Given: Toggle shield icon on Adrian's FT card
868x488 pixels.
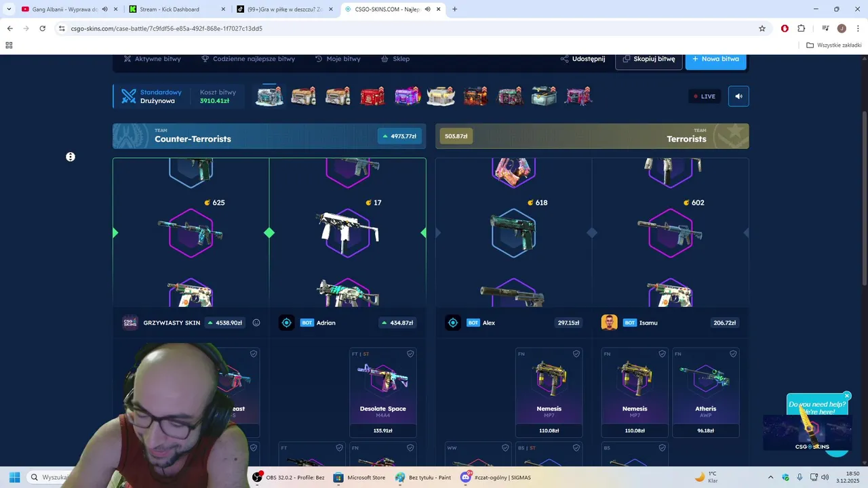Looking at the screenshot, I should (x=339, y=447).
